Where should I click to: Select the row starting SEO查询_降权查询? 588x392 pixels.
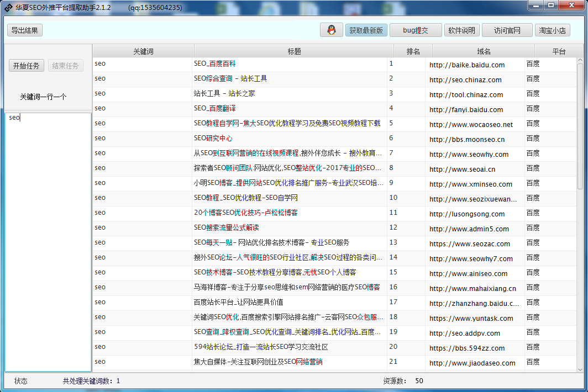click(x=334, y=333)
